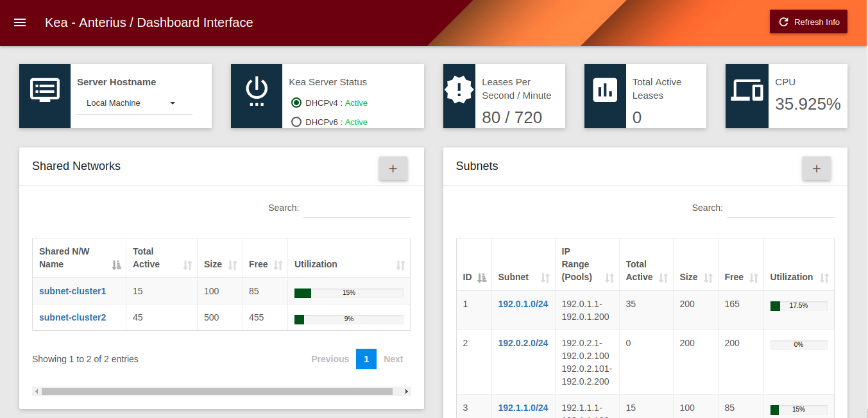Open the Local Machine hostname dropdown
Image resolution: width=868 pixels, height=418 pixels.
pos(135,103)
